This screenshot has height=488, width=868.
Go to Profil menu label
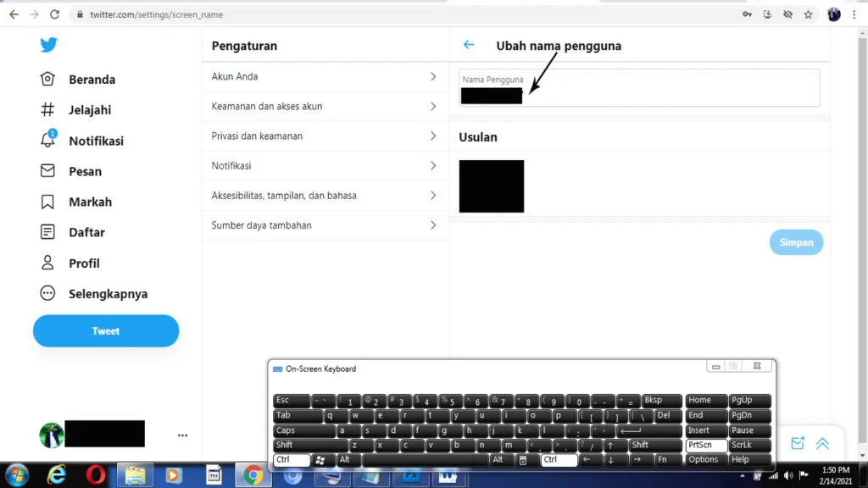point(84,263)
